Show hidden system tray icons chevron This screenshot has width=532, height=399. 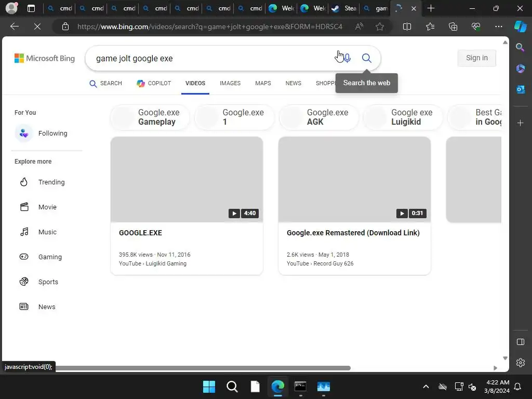[426, 387]
